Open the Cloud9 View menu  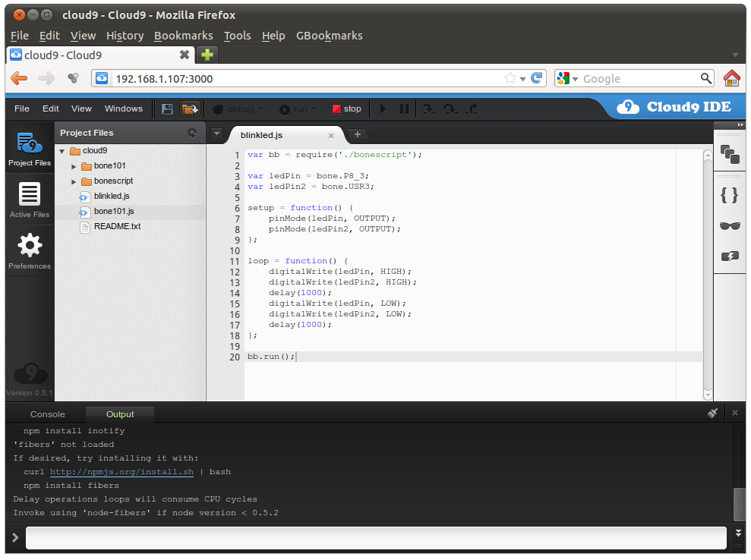(x=81, y=109)
